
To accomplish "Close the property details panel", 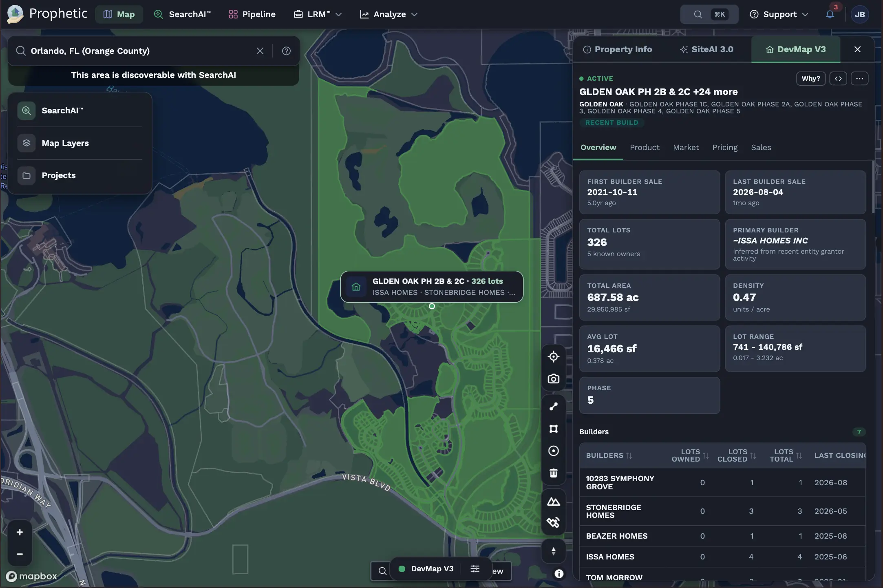I will 857,49.
